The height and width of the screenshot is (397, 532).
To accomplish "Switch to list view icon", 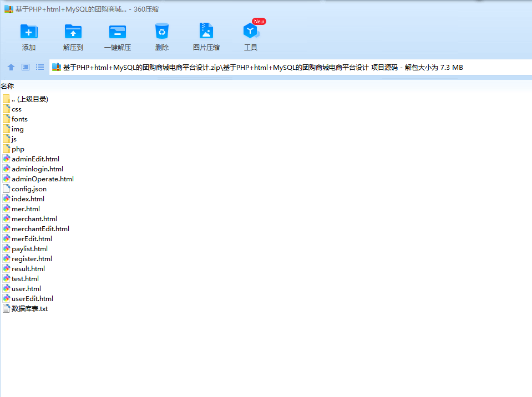I will click(40, 67).
